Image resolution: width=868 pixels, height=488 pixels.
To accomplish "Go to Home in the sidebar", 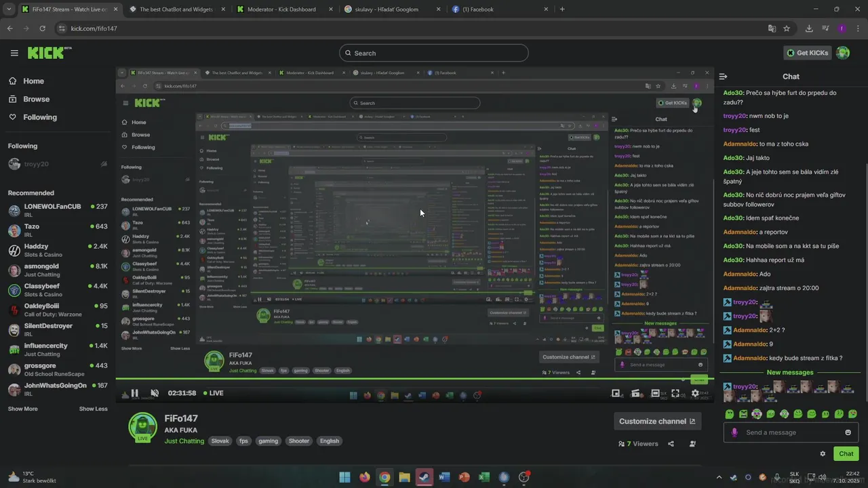I will point(26,81).
